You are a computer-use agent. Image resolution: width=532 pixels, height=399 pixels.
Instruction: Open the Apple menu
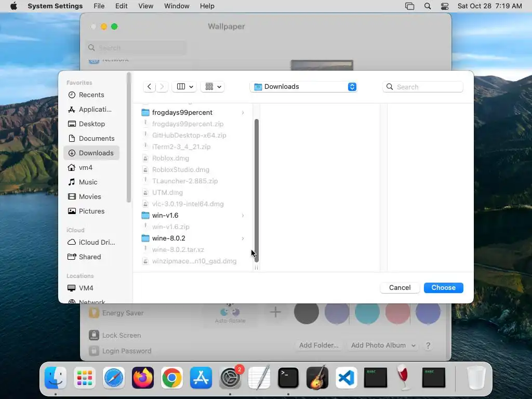(14, 6)
